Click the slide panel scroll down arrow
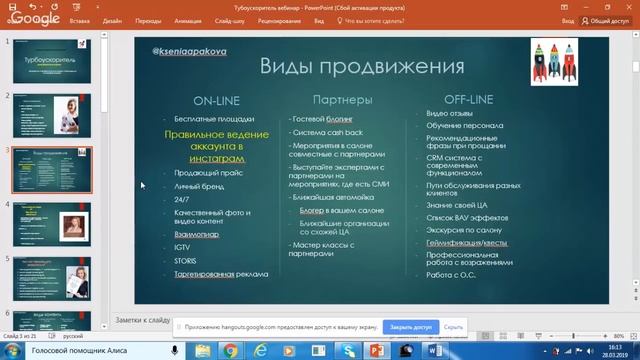 [x=104, y=327]
